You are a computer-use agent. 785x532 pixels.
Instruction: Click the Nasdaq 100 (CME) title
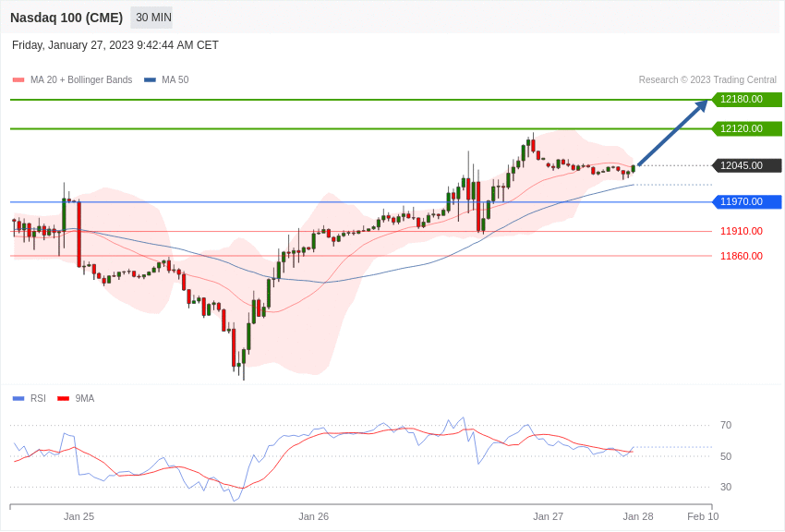click(x=66, y=18)
